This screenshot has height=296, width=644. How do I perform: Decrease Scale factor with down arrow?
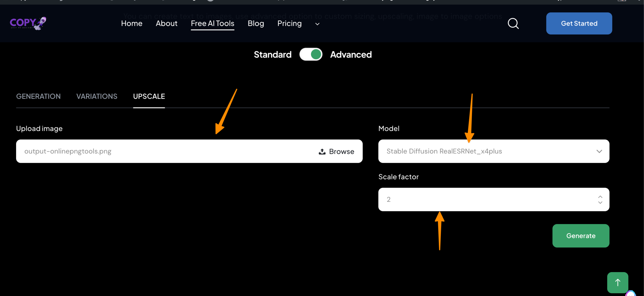[x=600, y=203]
